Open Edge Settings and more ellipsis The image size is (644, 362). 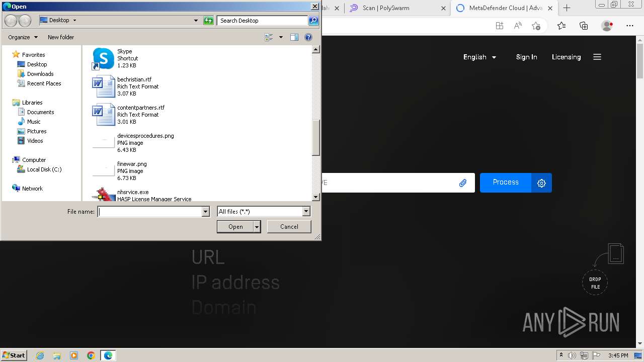click(630, 26)
